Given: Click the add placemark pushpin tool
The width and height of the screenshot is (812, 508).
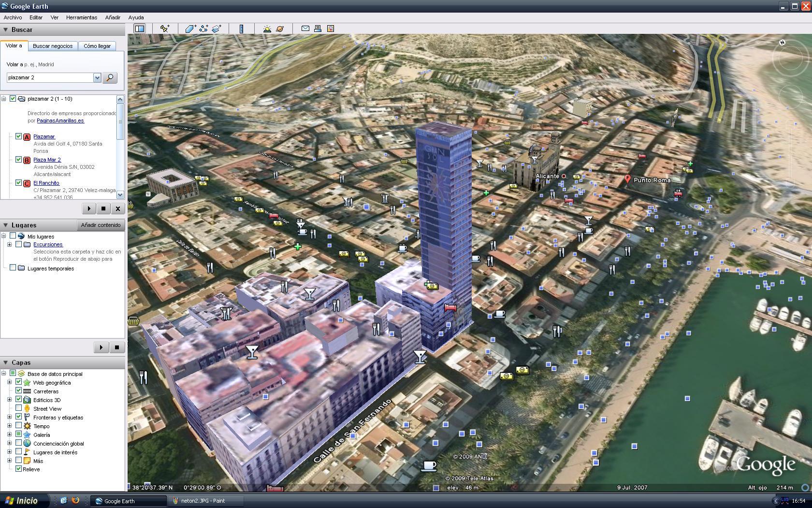Looking at the screenshot, I should [x=165, y=29].
